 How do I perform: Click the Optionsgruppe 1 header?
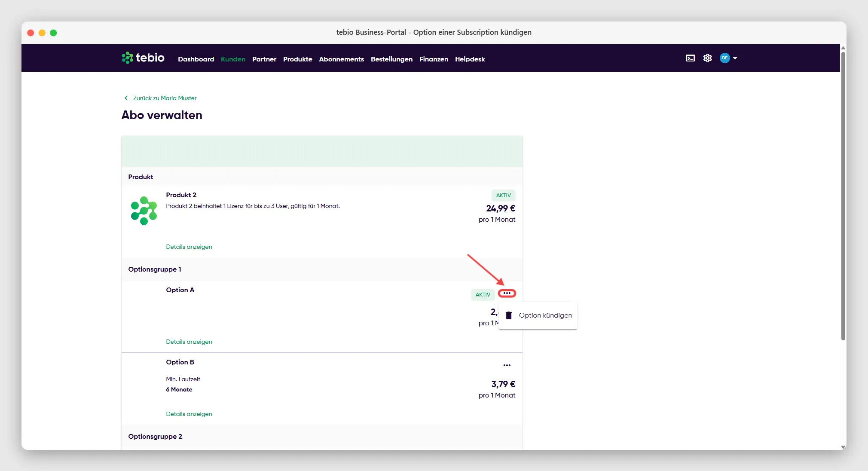pos(155,269)
